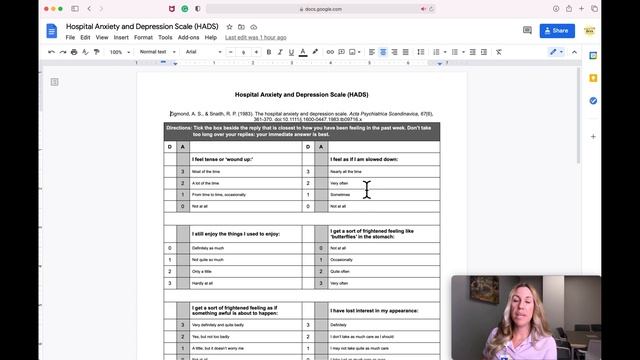
Task: Undo the last action
Action: (51, 52)
